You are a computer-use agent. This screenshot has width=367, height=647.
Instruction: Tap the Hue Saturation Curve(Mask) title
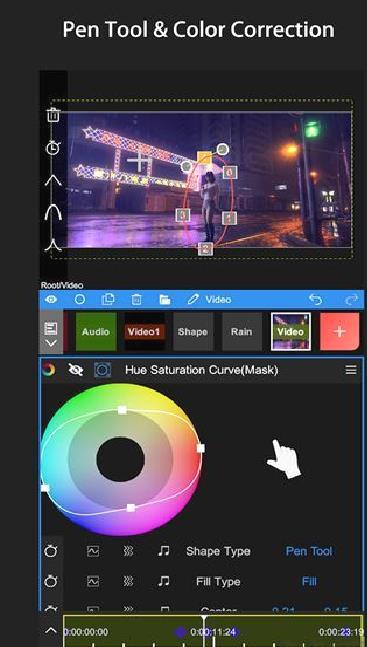(201, 370)
